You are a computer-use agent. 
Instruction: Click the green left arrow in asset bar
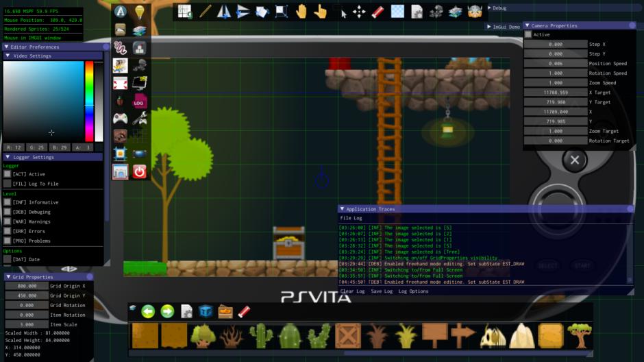pyautogui.click(x=148, y=311)
